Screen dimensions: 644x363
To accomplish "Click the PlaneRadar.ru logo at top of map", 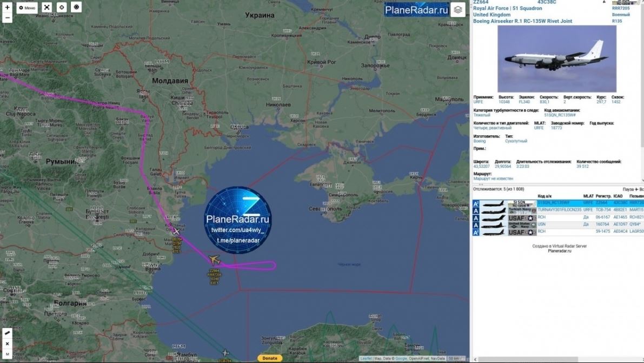I will (416, 10).
